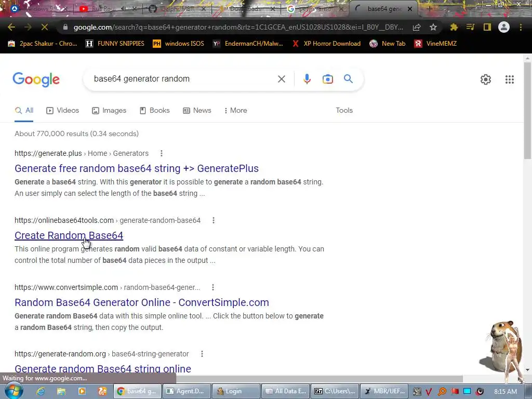The image size is (532, 399).
Task: Open the 7-Zip C:\Users\... taskbar window
Action: [x=335, y=391]
